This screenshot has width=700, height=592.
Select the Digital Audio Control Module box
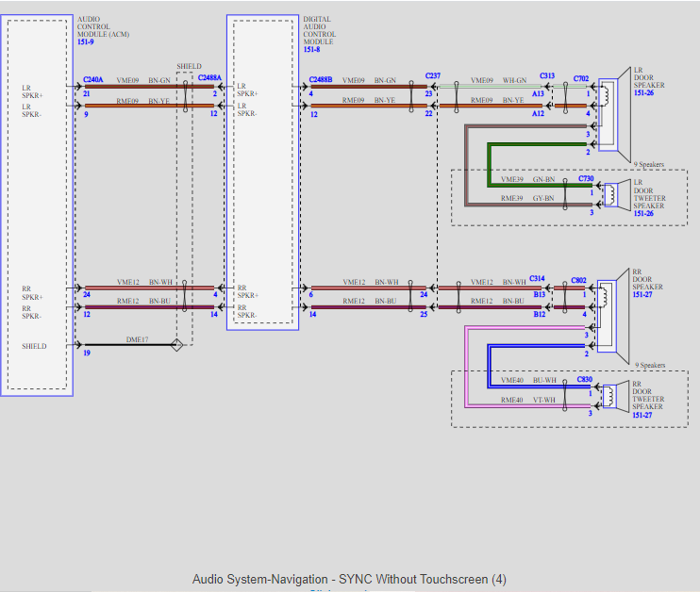[262, 173]
